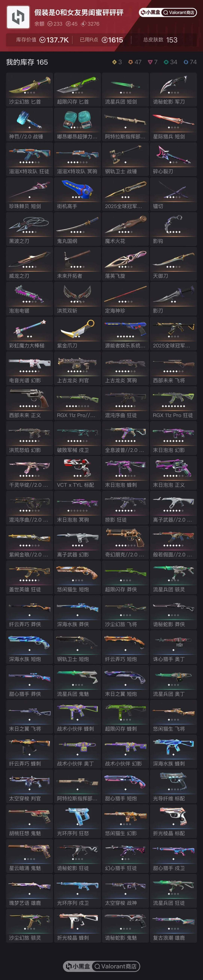Open the 小黑盒 Valorant商店 badge at top
The width and height of the screenshot is (203, 980).
click(x=168, y=13)
